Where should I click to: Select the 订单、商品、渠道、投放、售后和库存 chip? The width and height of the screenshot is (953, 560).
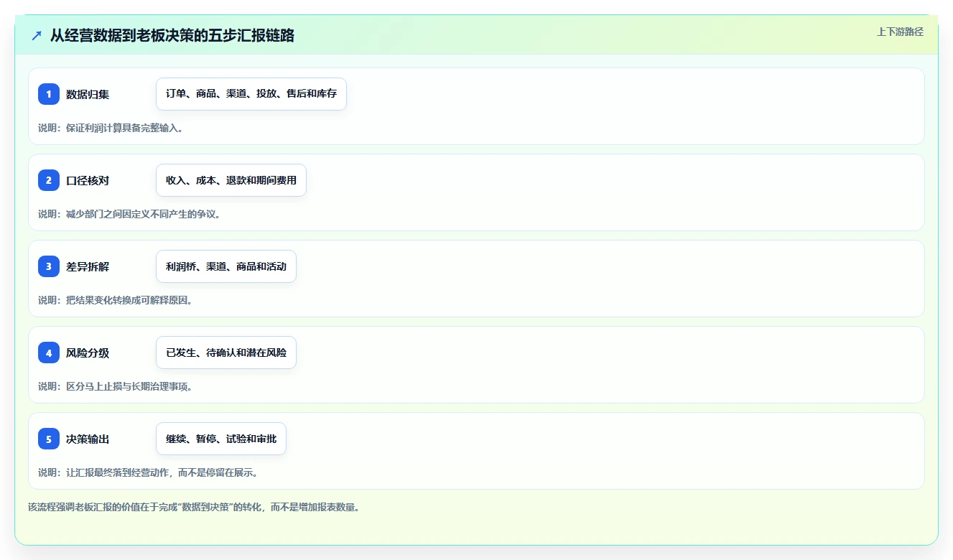(251, 94)
